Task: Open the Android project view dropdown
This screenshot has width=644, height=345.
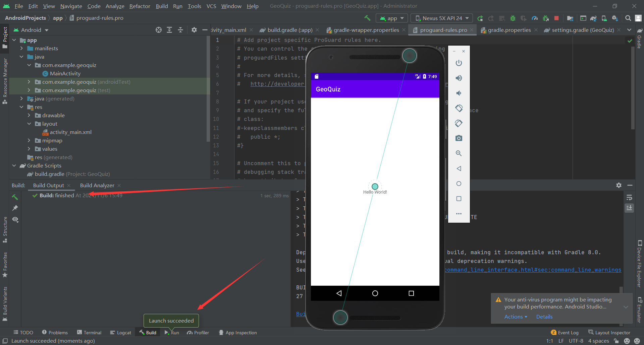Action: (31, 30)
